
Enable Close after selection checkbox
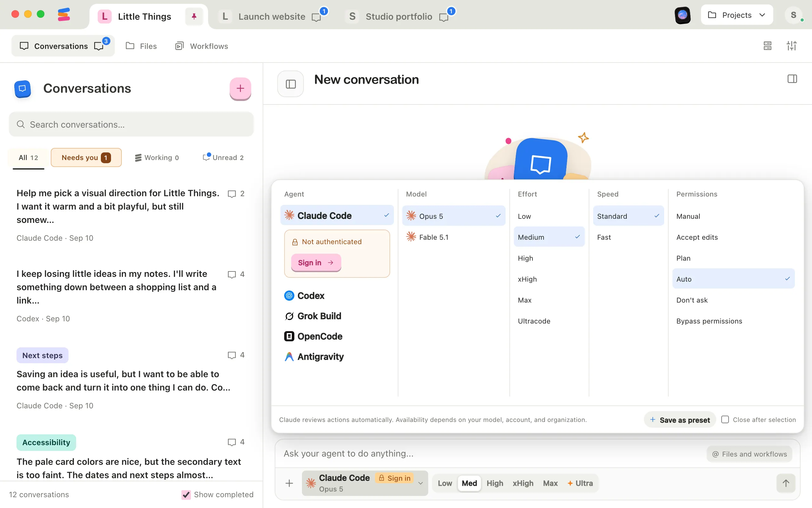pyautogui.click(x=725, y=420)
